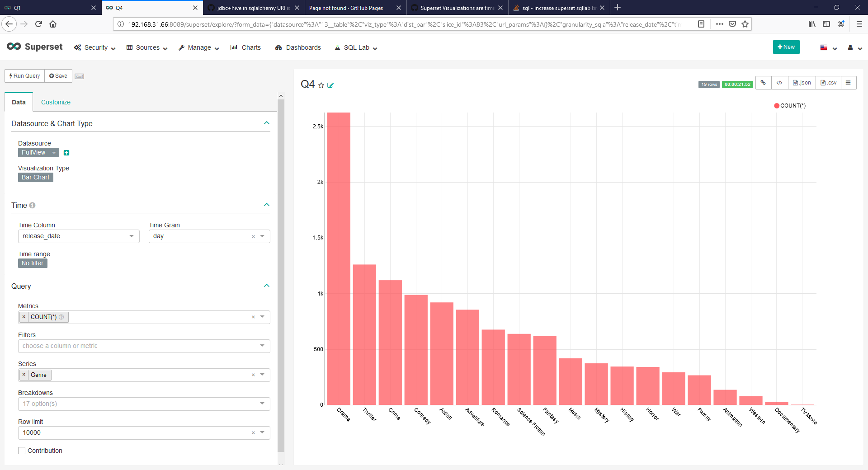Open the chart hamburger options menu
The height and width of the screenshot is (470, 868).
pos(848,83)
